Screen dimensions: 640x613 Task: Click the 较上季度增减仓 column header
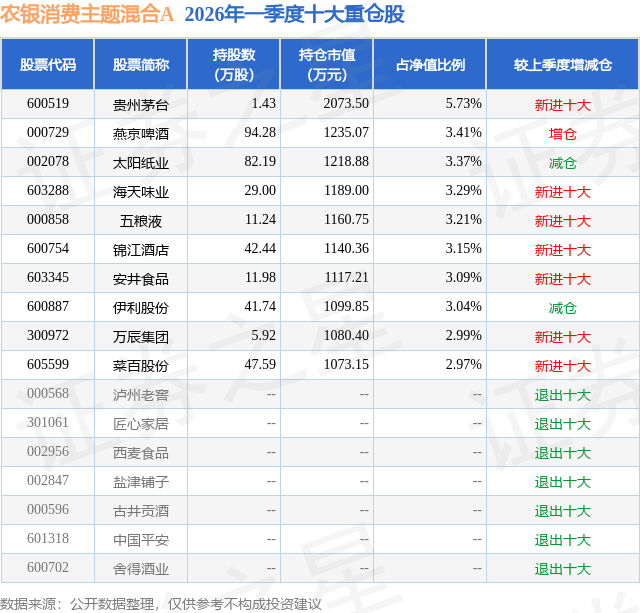tap(563, 64)
